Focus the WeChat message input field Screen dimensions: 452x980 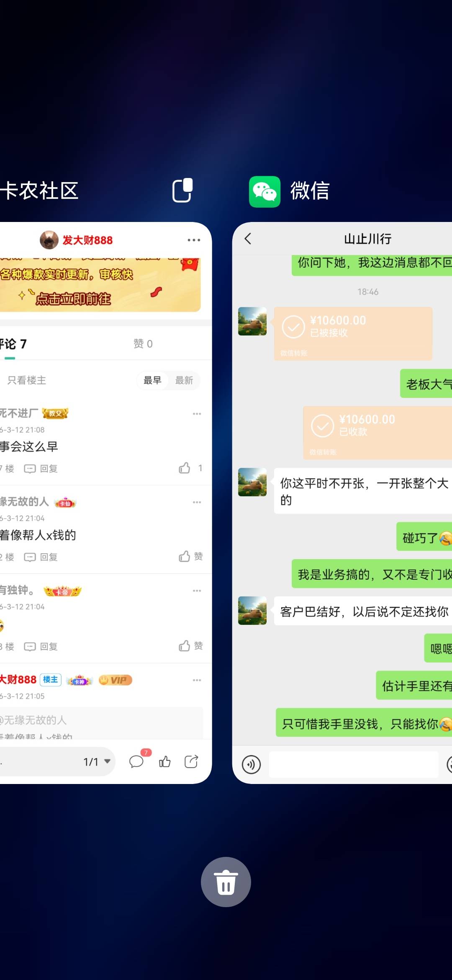pos(354,764)
